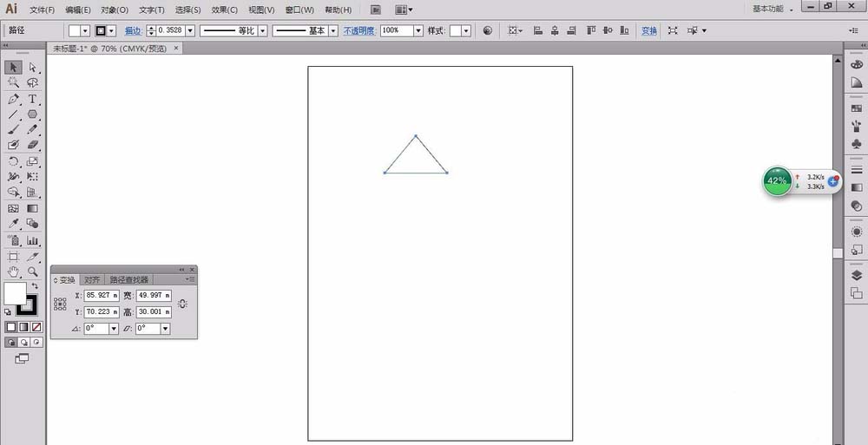Open the 窗口(W) menu
The width and height of the screenshot is (868, 445).
point(299,10)
